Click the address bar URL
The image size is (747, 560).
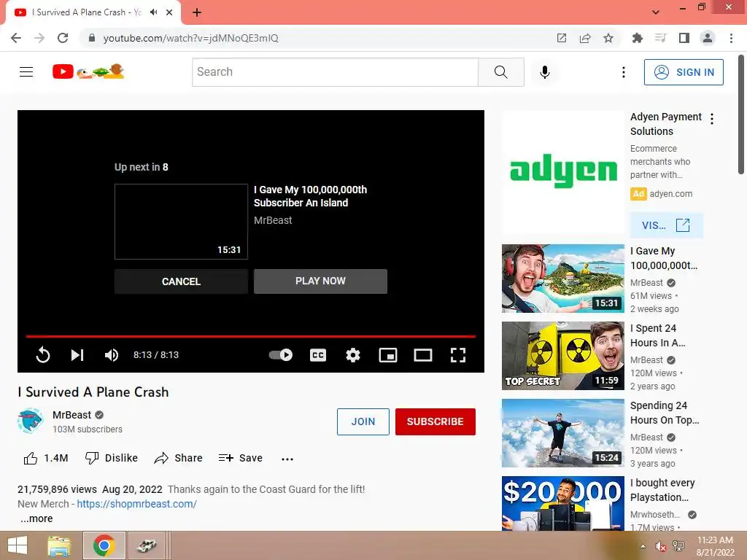[190, 38]
